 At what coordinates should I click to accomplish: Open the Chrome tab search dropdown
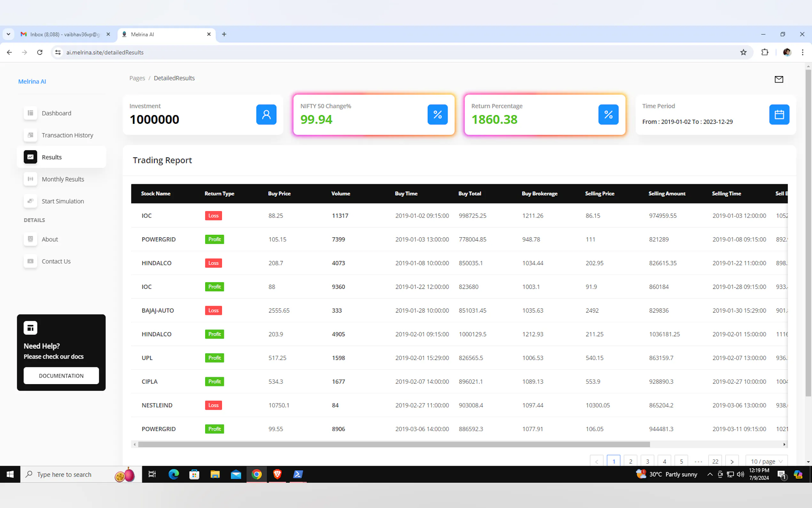[8, 34]
